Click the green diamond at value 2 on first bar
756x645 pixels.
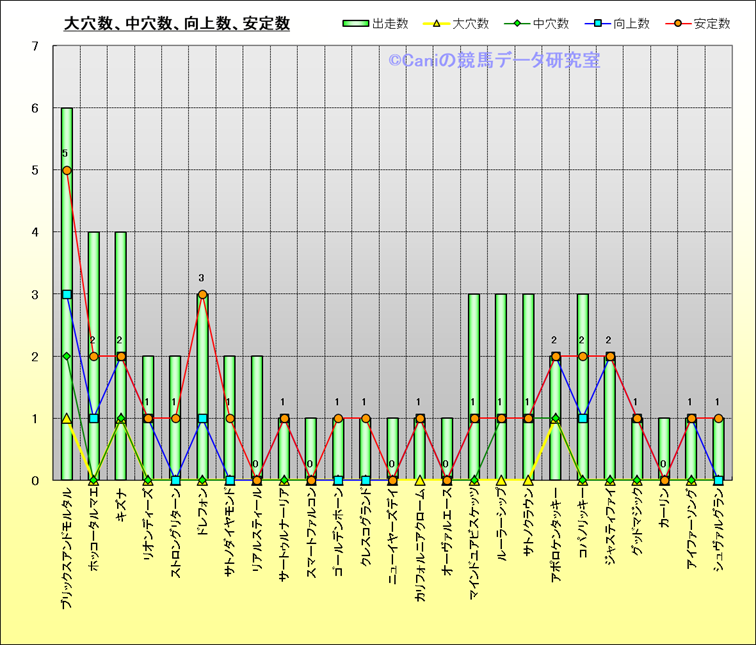coord(67,356)
